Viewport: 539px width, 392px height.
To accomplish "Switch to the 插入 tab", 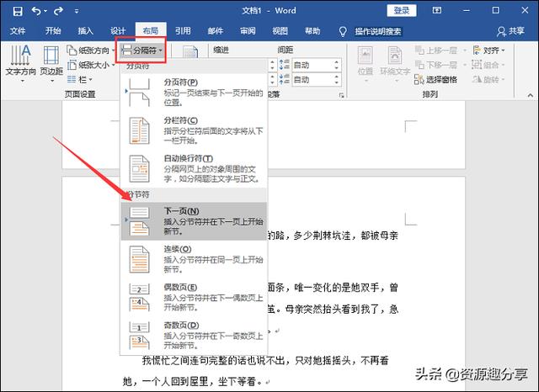I will (85, 31).
